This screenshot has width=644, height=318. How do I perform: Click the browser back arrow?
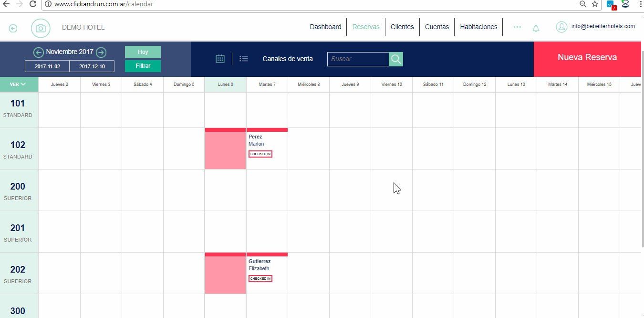6,4
